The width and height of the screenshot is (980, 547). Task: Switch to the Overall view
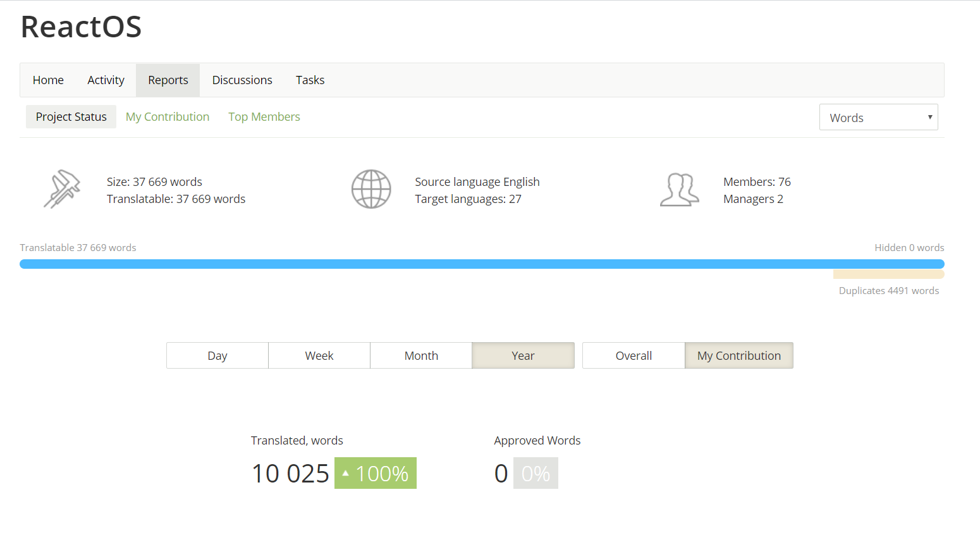pyautogui.click(x=634, y=355)
